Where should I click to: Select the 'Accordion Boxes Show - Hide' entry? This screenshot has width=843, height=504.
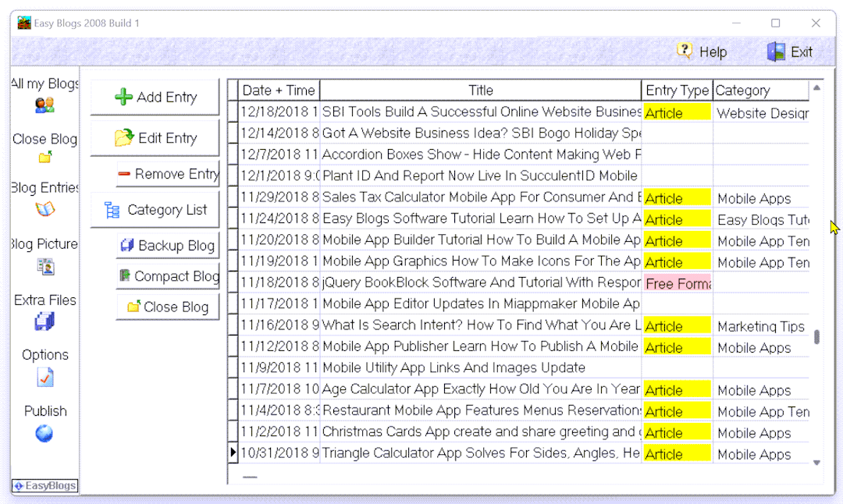click(481, 154)
